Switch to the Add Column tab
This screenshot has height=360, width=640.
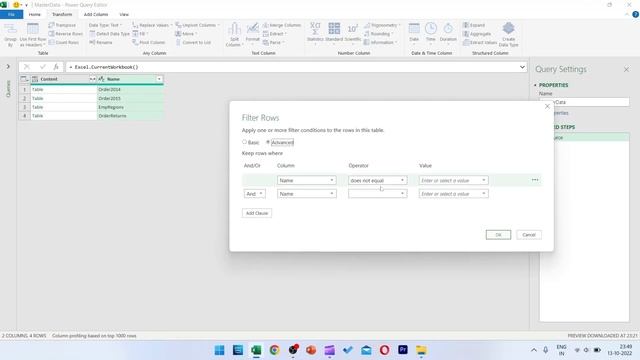point(96,14)
